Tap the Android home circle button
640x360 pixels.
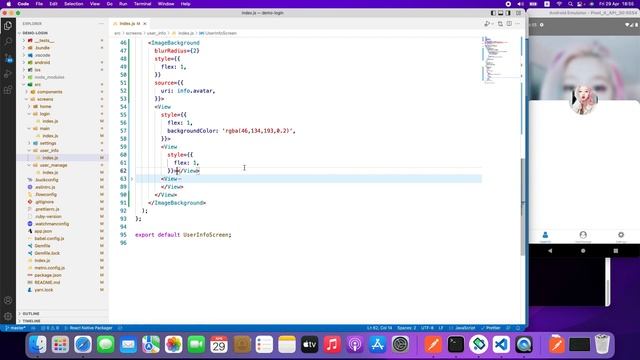(583, 251)
